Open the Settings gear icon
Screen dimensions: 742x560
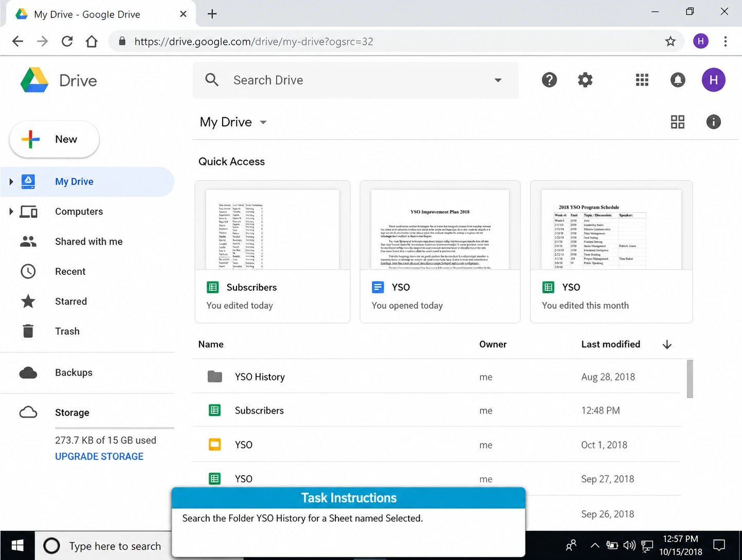coord(585,80)
